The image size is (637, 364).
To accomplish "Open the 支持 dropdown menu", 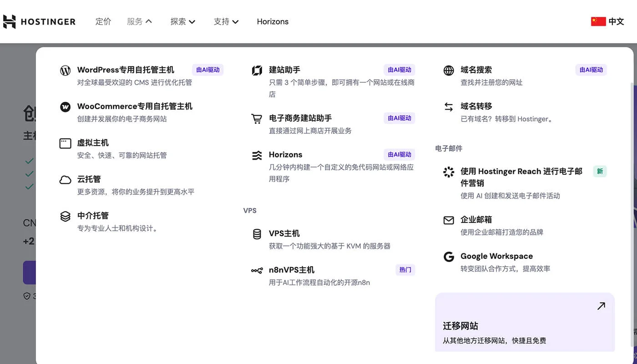I will (226, 21).
